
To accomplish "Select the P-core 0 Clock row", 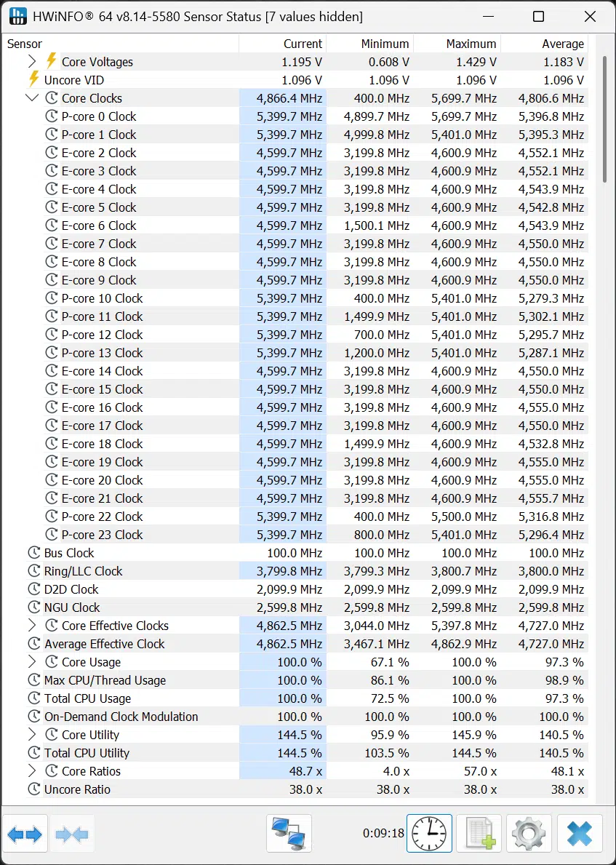I will coord(295,116).
